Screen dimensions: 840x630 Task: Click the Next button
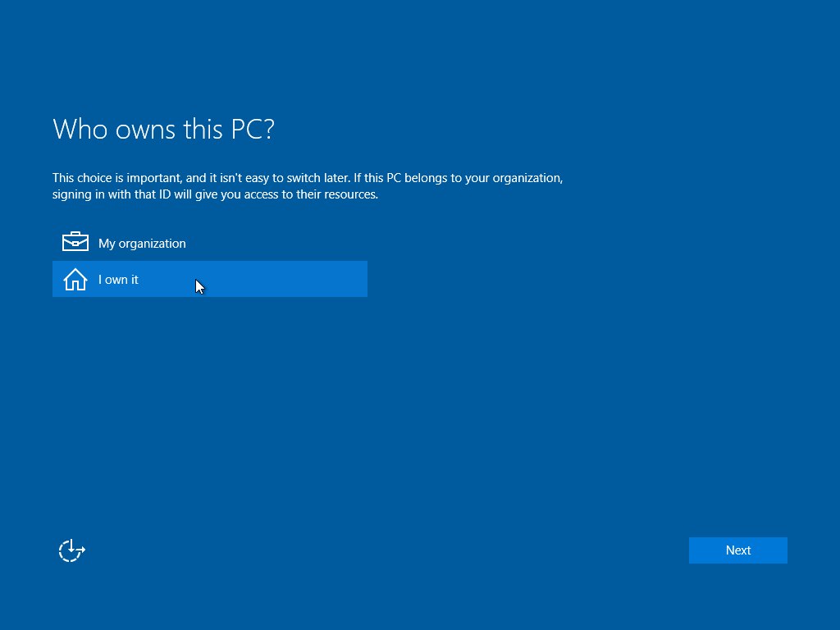pyautogui.click(x=737, y=550)
